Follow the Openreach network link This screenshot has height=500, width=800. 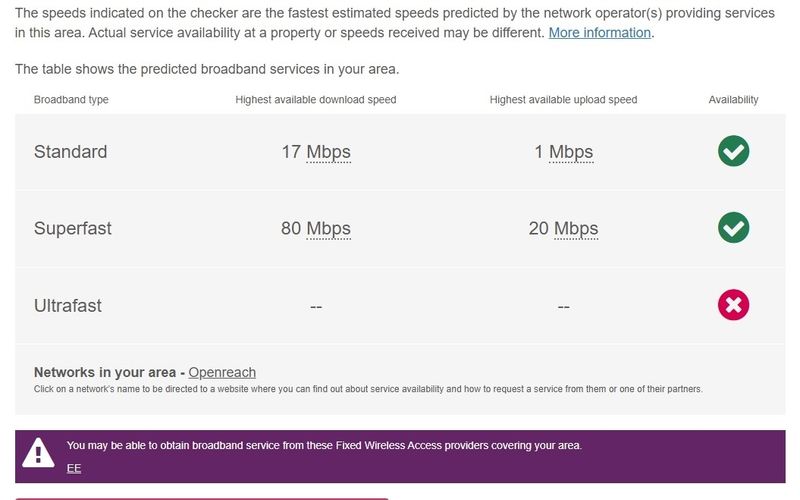pyautogui.click(x=222, y=373)
